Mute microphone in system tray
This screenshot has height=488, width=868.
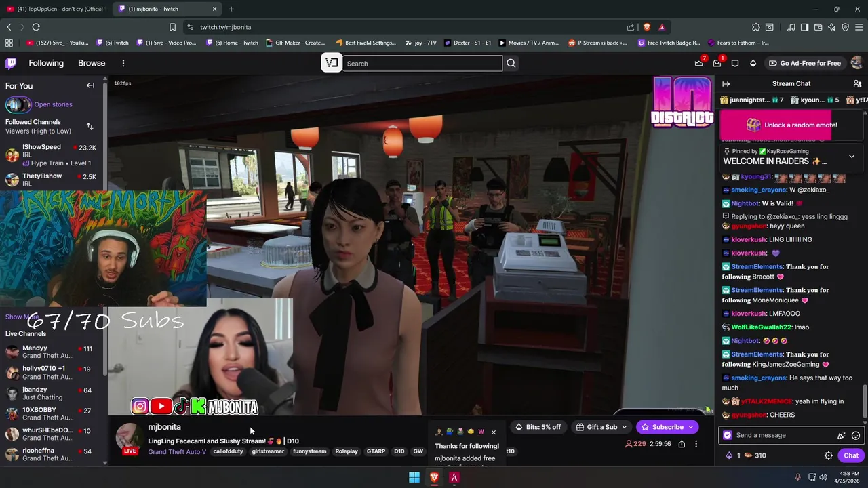797,477
